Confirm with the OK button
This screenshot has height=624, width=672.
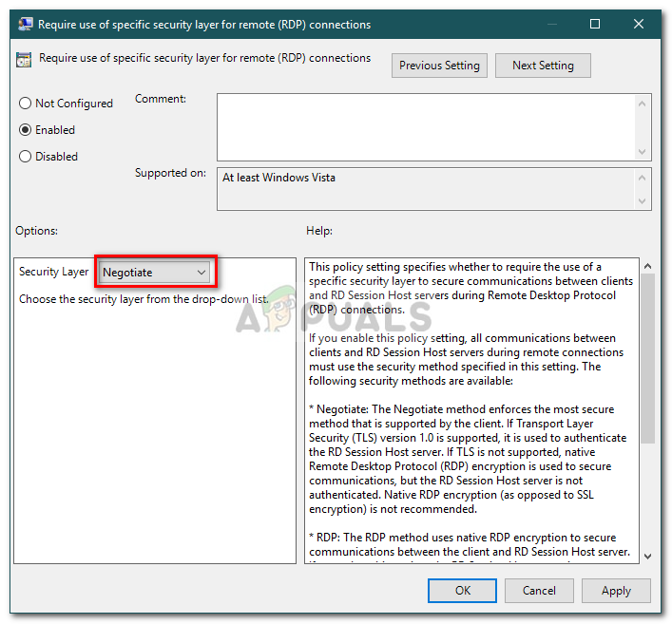click(x=463, y=591)
